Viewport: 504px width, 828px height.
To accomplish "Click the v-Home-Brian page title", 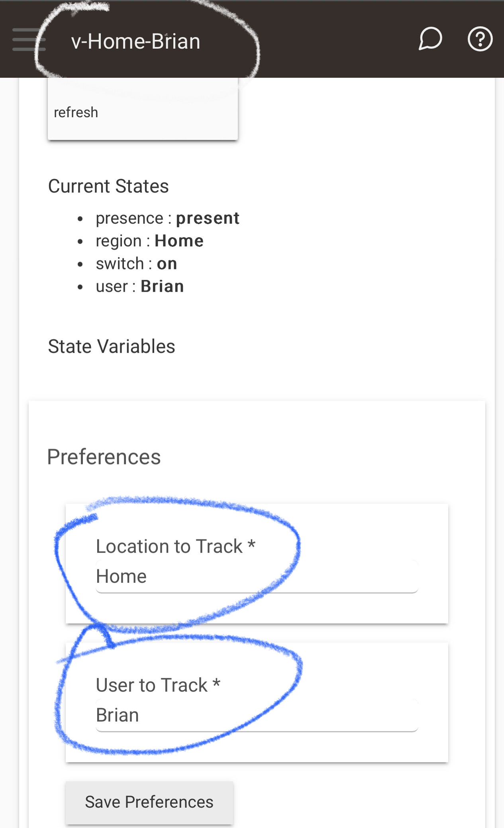I will (x=135, y=41).
